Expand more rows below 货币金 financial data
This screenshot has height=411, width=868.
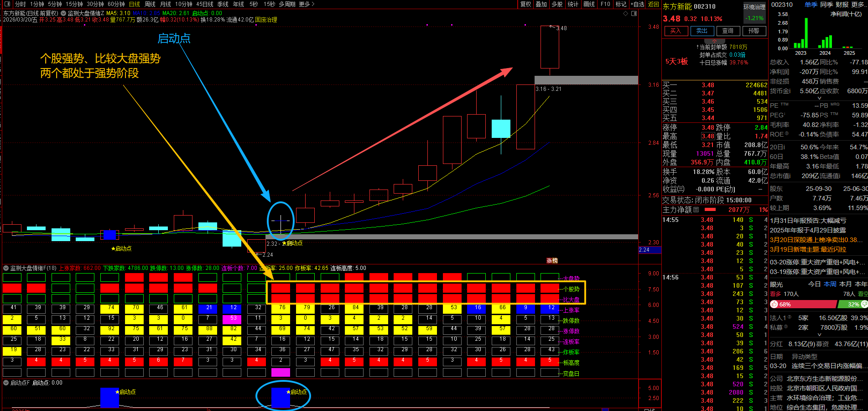(x=819, y=98)
